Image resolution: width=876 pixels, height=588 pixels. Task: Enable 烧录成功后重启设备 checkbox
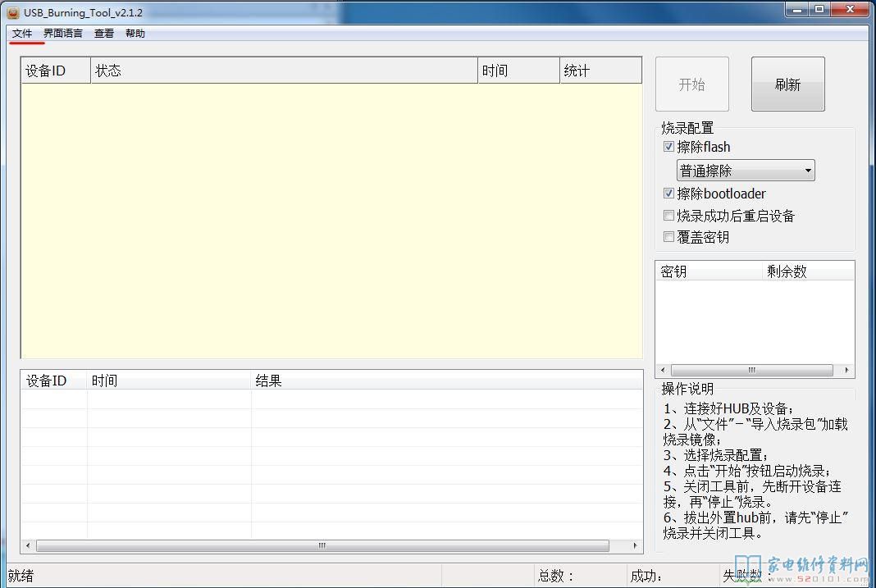(x=669, y=216)
